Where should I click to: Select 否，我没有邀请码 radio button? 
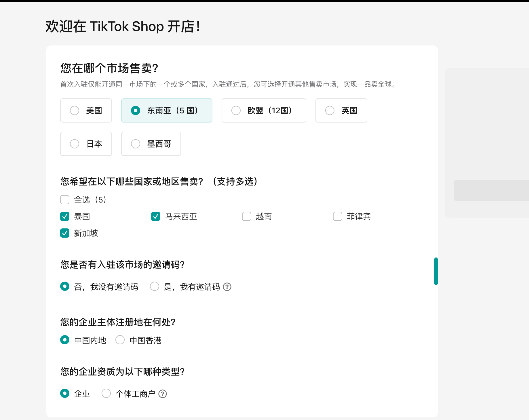65,287
